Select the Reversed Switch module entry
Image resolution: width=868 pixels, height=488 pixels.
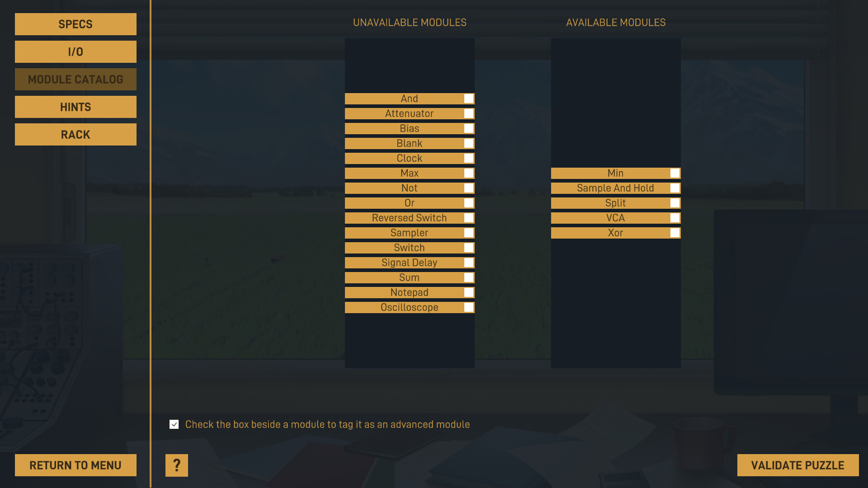[x=410, y=217]
